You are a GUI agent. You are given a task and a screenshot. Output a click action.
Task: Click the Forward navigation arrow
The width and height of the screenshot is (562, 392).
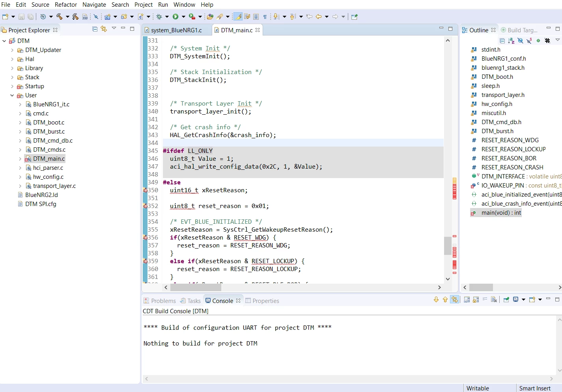[x=335, y=17]
